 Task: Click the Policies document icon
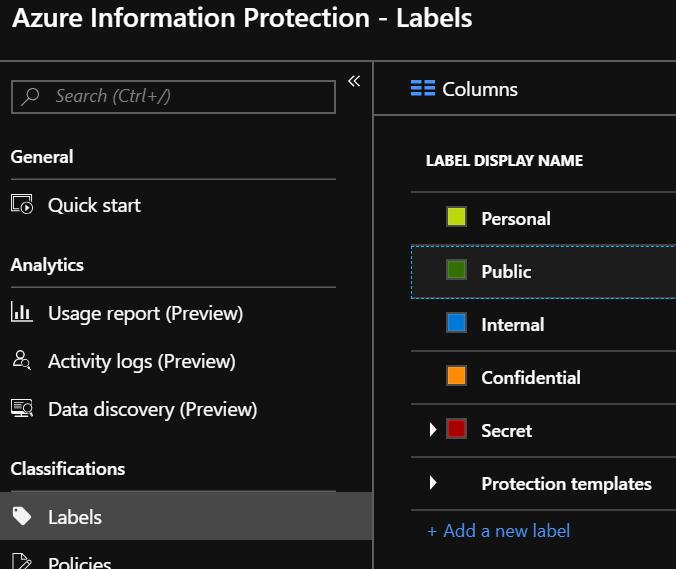(22, 561)
